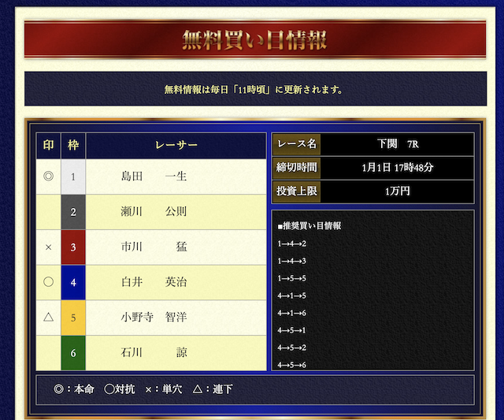The width and height of the screenshot is (504, 420).
Task: Click the investment limit value 1万円
Action: click(x=398, y=191)
